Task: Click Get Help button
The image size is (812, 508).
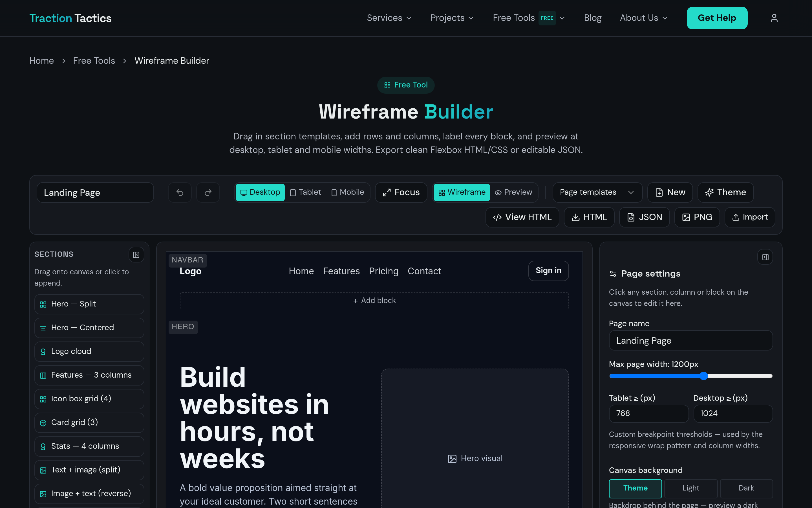Action: click(717, 18)
